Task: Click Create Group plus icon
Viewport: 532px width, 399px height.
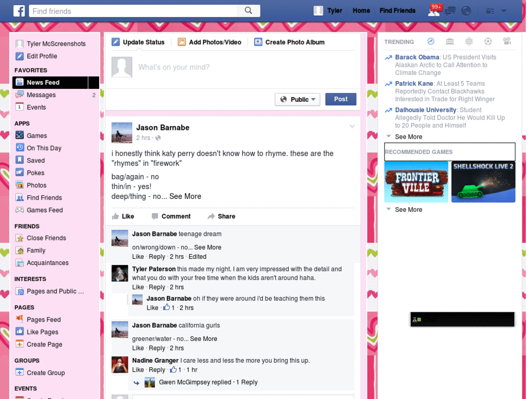Action: click(20, 372)
